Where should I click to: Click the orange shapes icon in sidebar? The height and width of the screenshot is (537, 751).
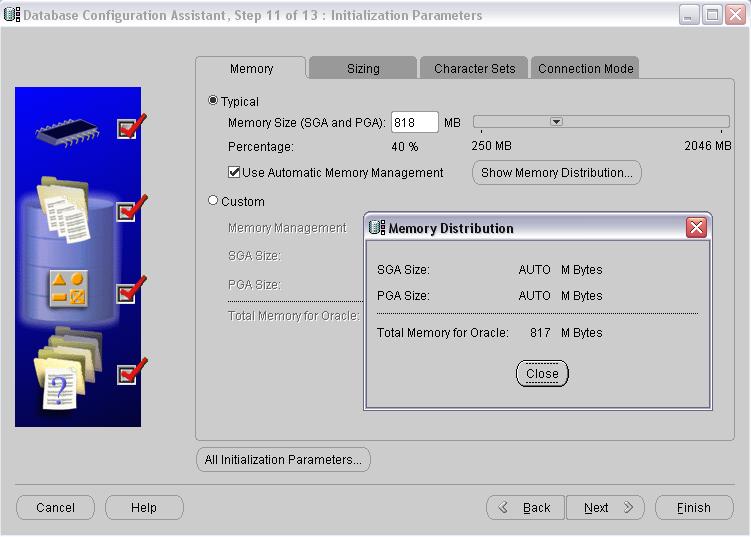point(68,288)
